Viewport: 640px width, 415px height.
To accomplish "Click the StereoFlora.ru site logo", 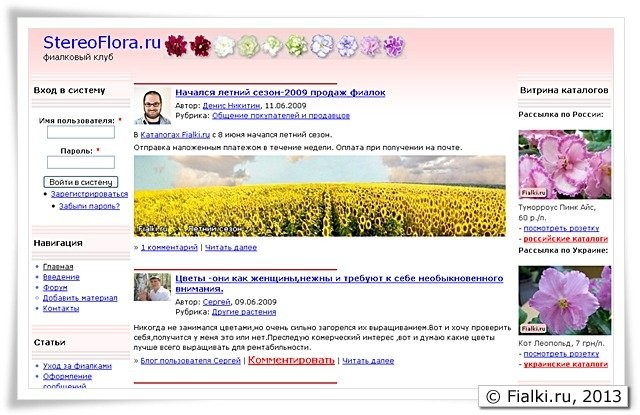I will [x=102, y=42].
